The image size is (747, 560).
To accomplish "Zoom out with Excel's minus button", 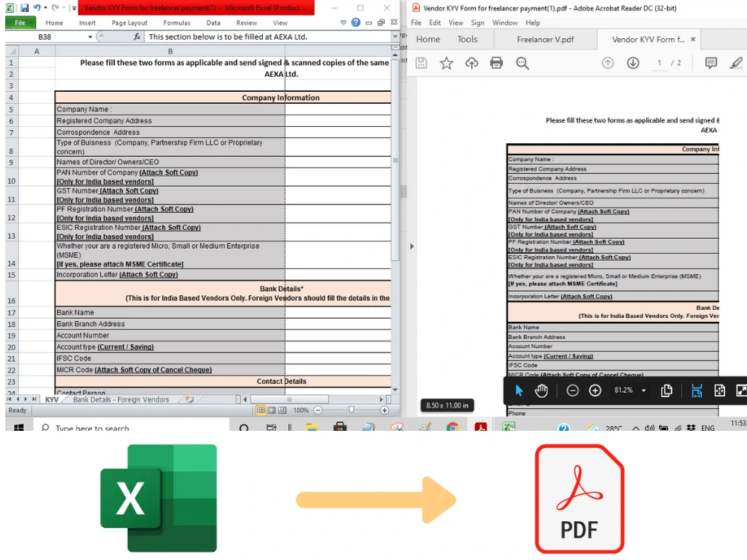I will point(318,410).
